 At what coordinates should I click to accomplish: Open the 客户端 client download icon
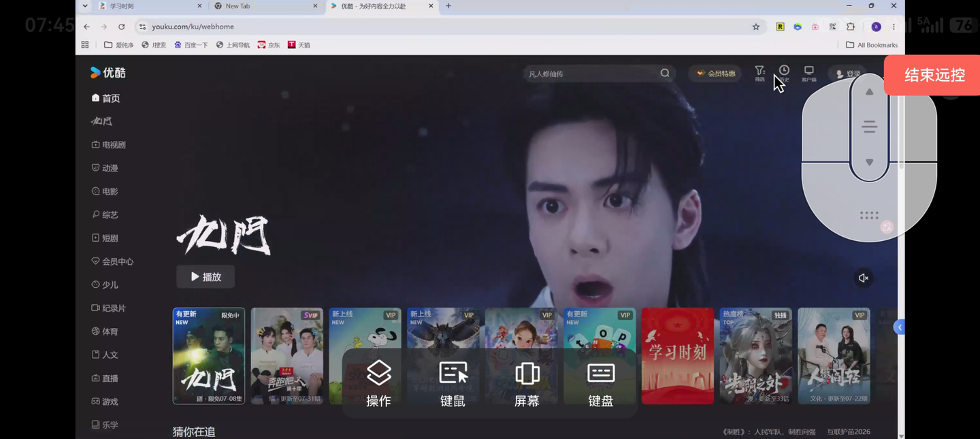tap(808, 74)
